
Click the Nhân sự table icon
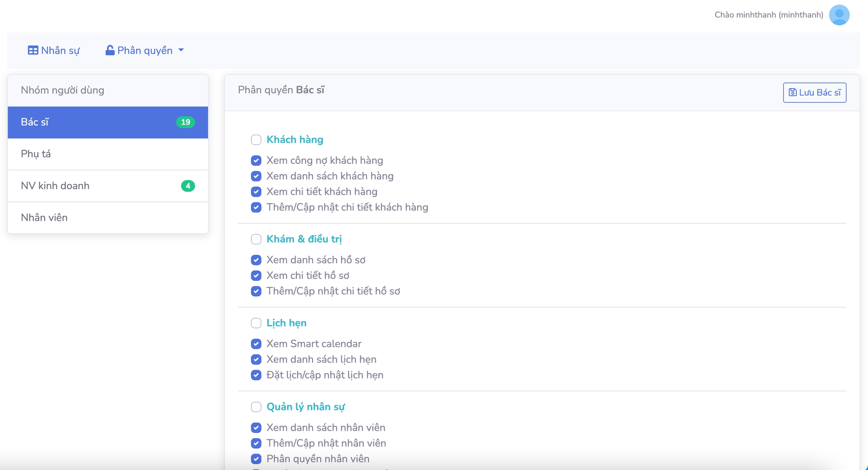(33, 50)
